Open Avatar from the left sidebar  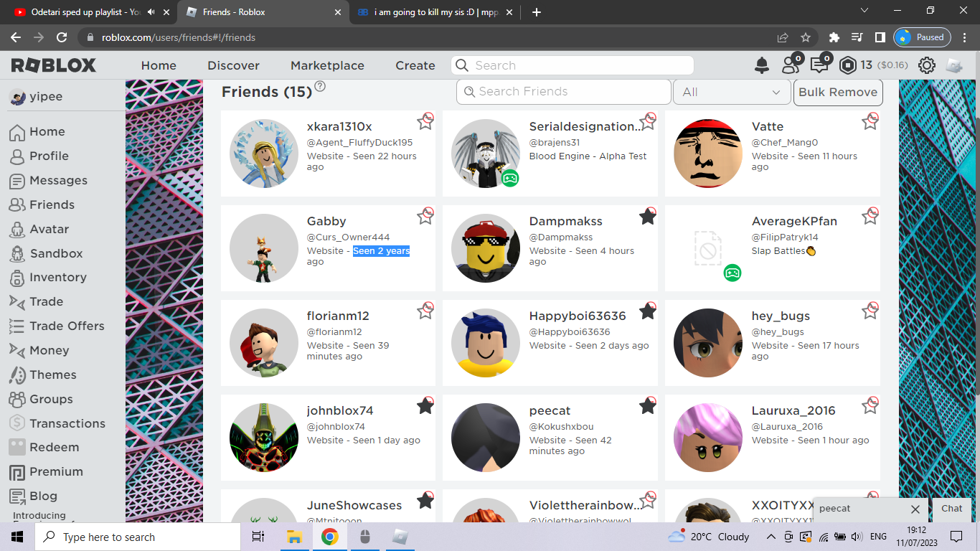pos(49,229)
